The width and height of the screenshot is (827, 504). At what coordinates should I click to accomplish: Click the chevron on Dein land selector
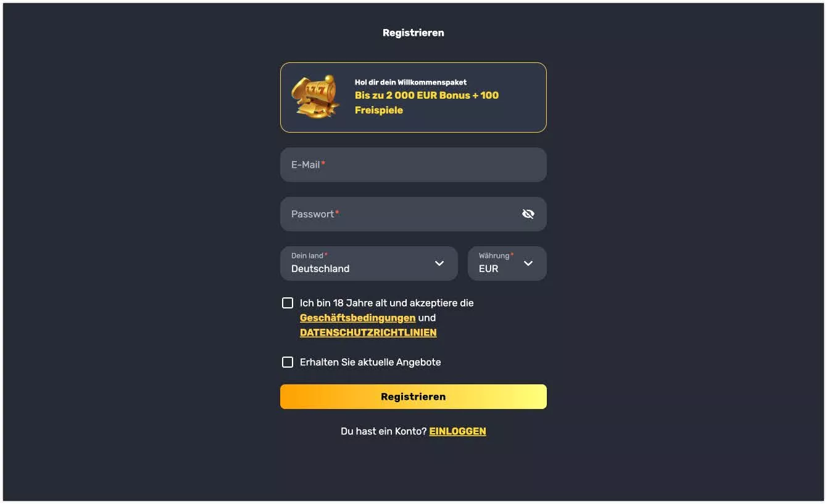point(439,263)
